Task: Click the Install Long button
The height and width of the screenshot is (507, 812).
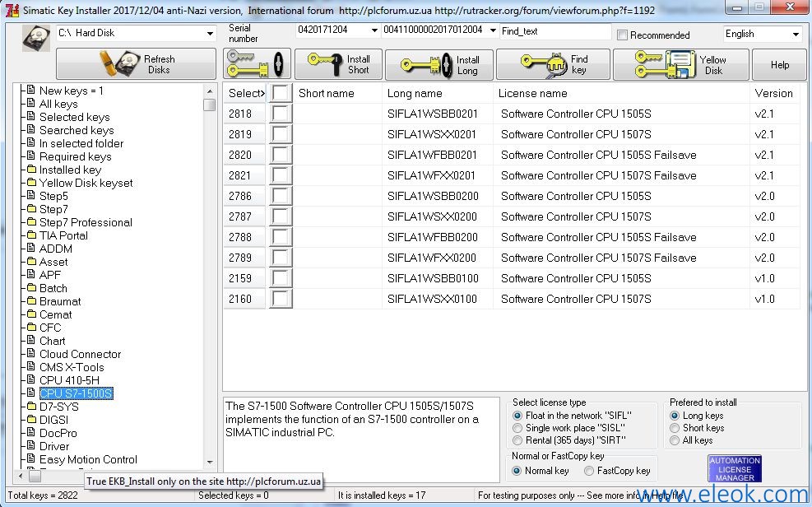Action: tap(439, 65)
